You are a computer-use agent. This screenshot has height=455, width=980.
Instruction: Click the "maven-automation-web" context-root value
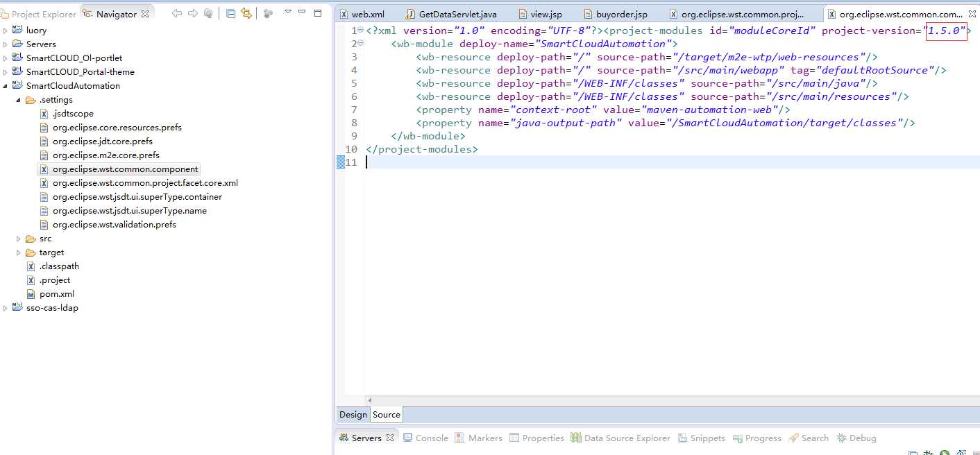[707, 110]
